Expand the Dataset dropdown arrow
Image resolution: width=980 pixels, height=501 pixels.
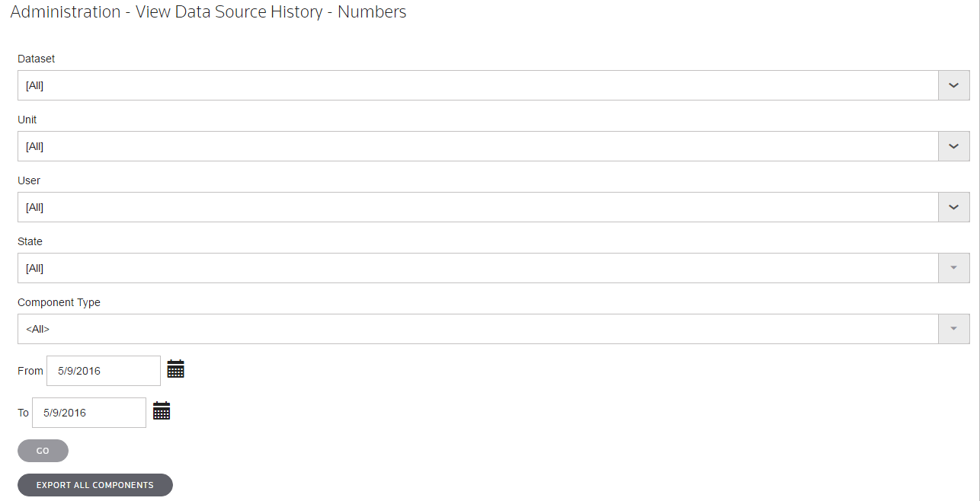point(953,85)
